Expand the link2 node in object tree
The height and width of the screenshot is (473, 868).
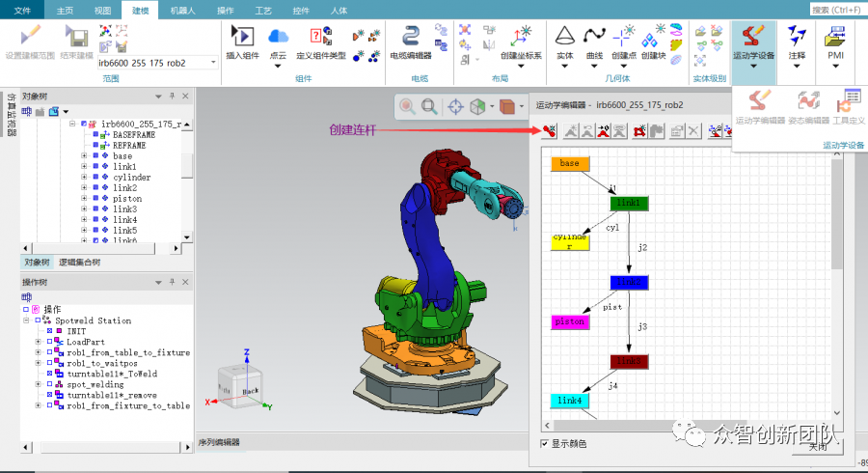tap(84, 188)
